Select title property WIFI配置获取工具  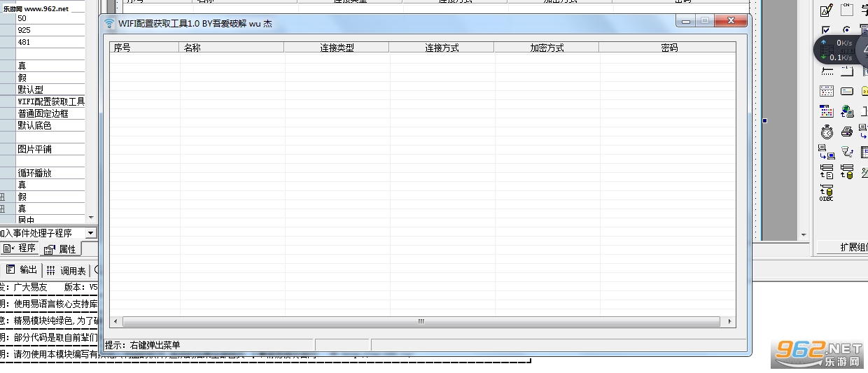[50, 101]
